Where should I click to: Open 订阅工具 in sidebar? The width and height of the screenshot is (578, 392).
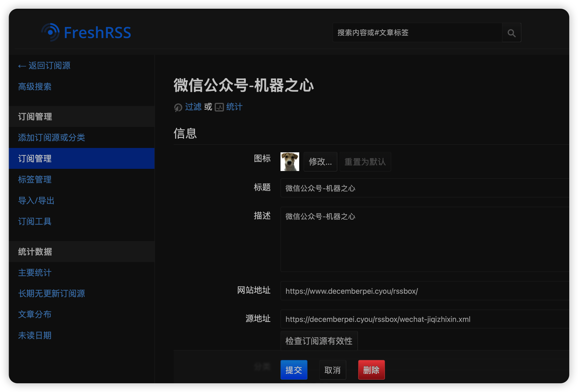coord(35,221)
